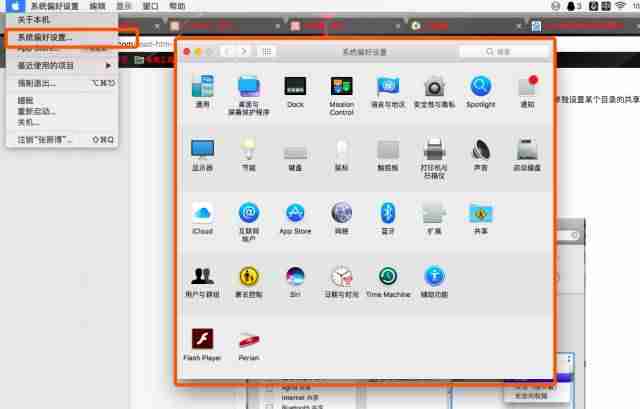Open 蓝牙 (Bluetooth) preference pane
Screen dimensions: 640x409
388,218
